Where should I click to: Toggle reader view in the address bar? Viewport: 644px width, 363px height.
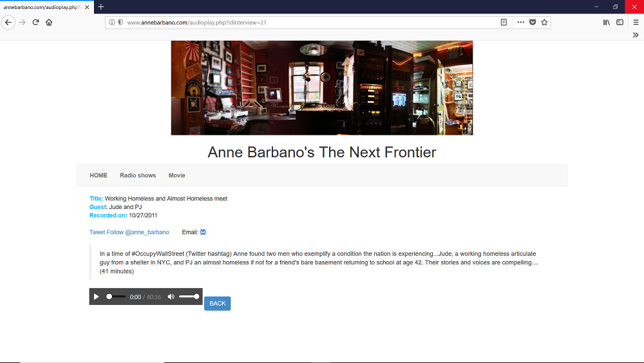click(x=504, y=22)
